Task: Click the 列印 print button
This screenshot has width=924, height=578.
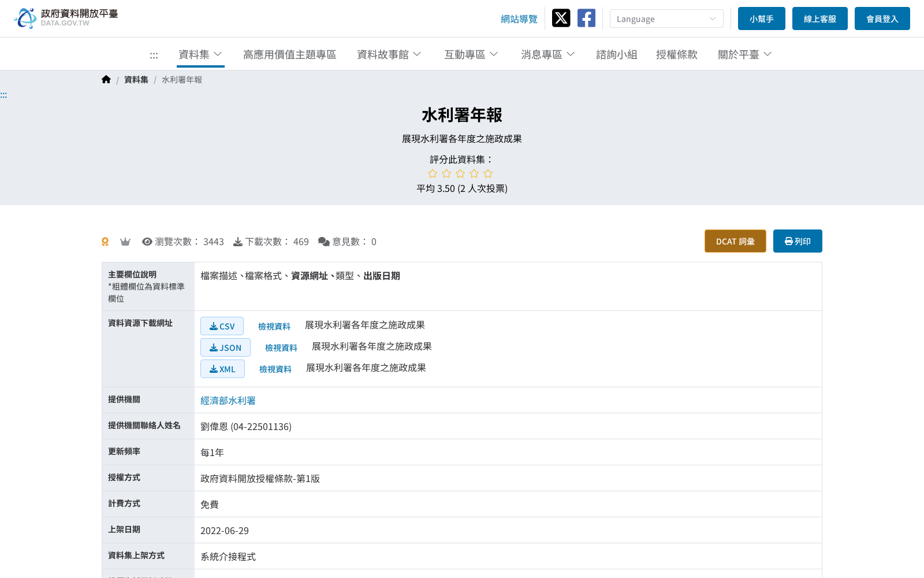Action: 798,241
